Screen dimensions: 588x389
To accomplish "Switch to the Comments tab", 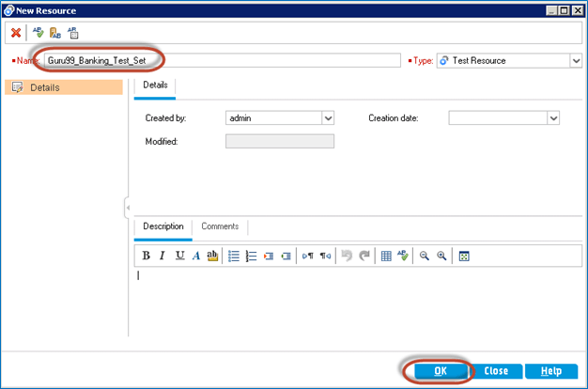I will (x=220, y=226).
